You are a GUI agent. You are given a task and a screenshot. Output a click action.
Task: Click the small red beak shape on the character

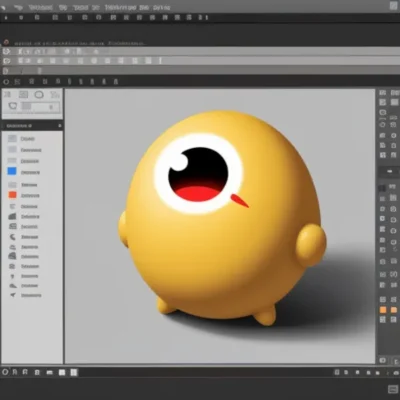pos(239,200)
